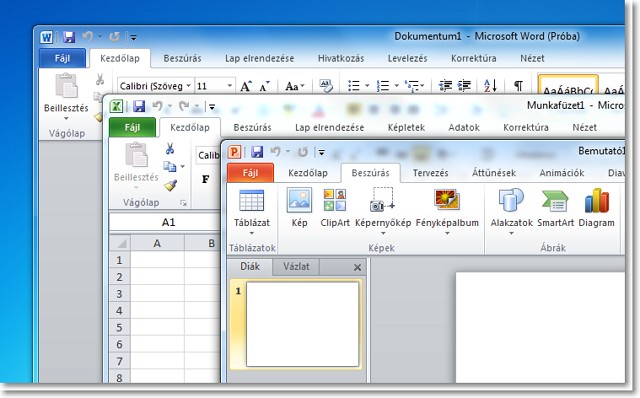
Task: Apply the highlighted Normal style in Word gallery
Action: pos(568,85)
